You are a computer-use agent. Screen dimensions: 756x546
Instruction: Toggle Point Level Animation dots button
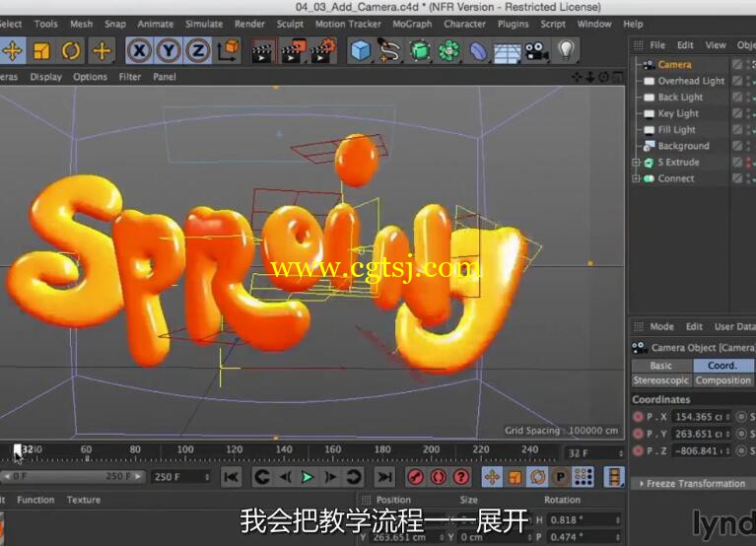pos(584,477)
